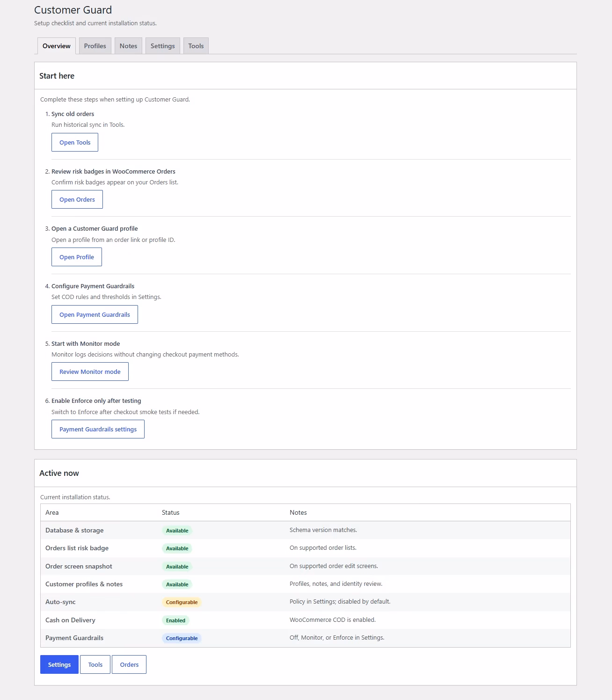Click note 'WooCommerce COD is enabled.'
Viewport: 612px width, 700px height.
click(333, 620)
